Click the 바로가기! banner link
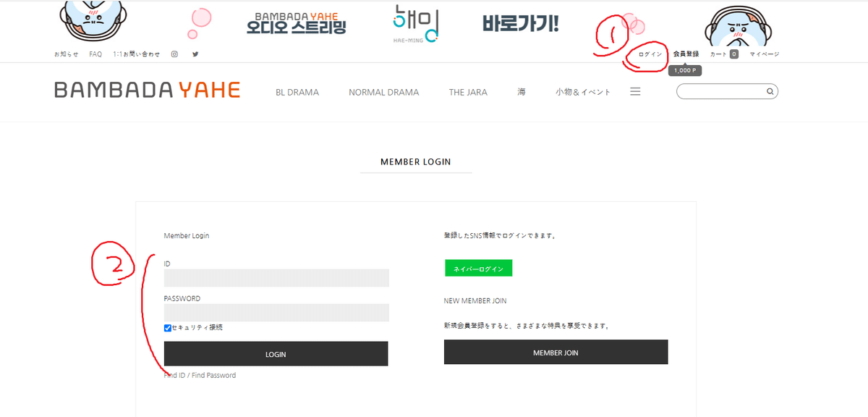868x417 pixels. [521, 23]
